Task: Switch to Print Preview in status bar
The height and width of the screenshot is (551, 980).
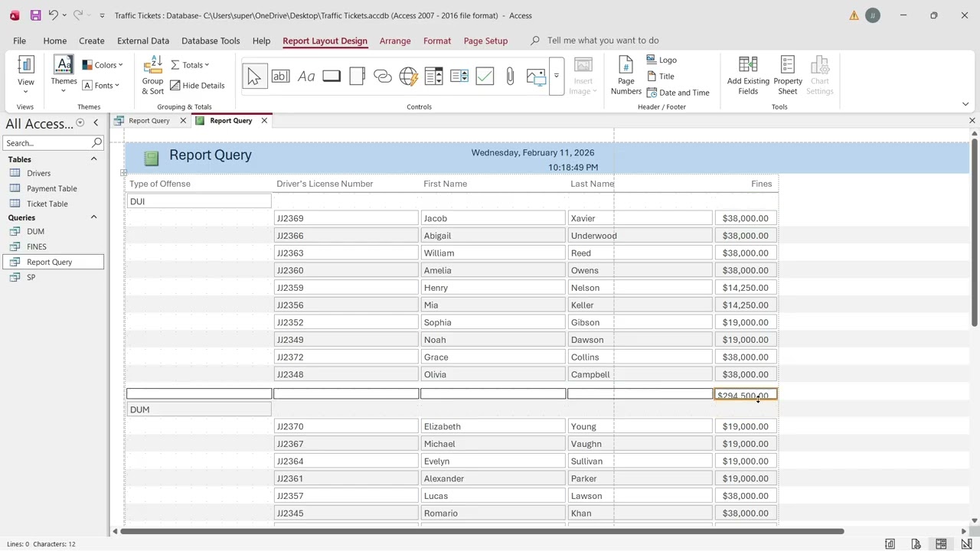Action: [916, 544]
